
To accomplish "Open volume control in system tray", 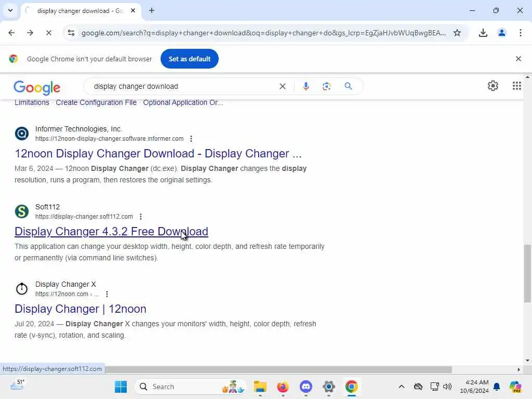I will pyautogui.click(x=447, y=387).
